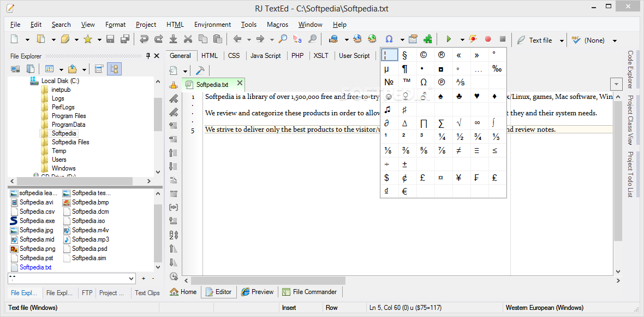Viewport: 644px width, 317px height.
Task: Insert the euro € symbol
Action: pos(404,191)
